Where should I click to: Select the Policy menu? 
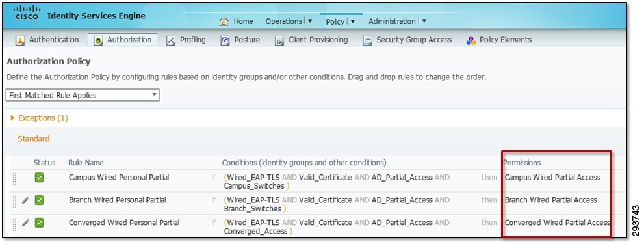pos(335,22)
